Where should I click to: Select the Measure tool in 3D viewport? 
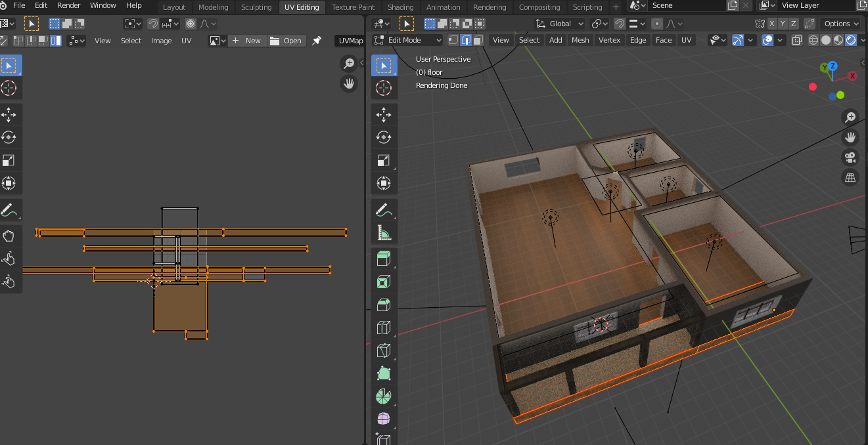pos(384,232)
